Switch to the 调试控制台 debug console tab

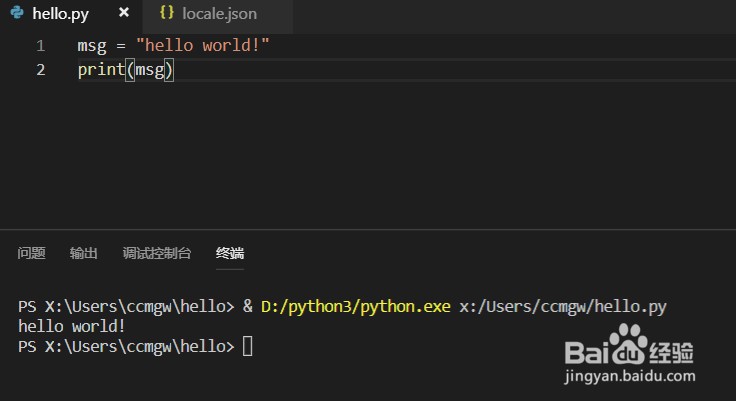pyautogui.click(x=156, y=253)
